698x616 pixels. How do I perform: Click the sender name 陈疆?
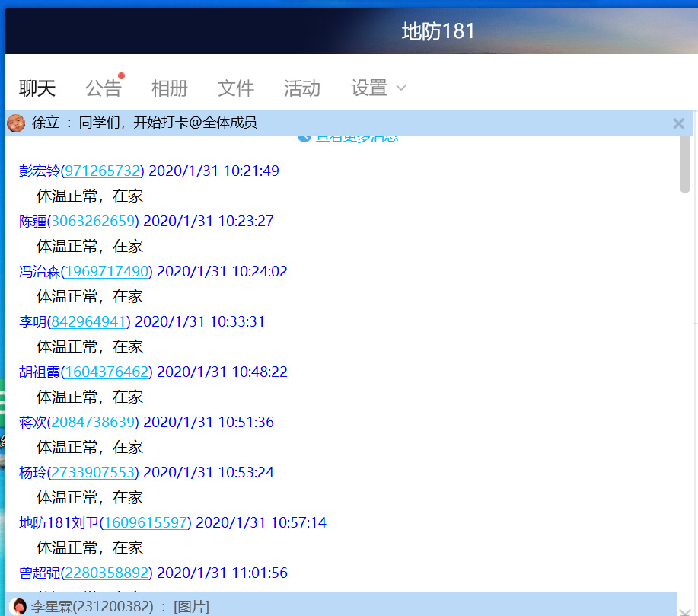(x=33, y=222)
